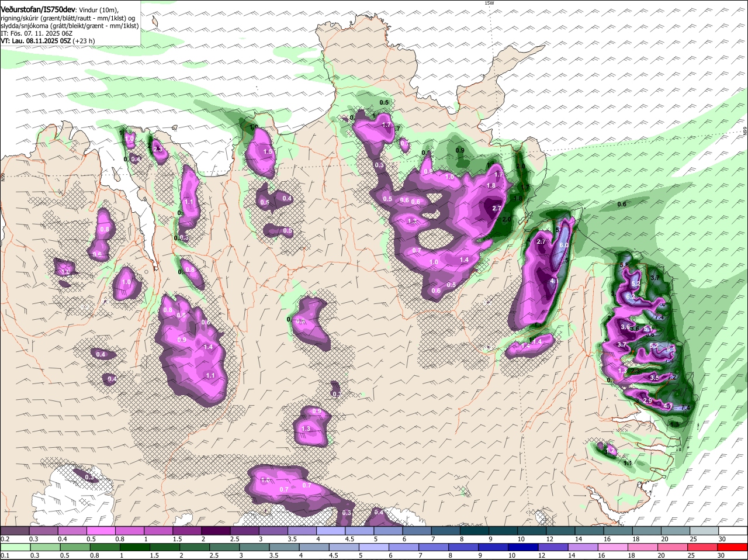Click the VT: Lau. 08.11.2025 05Z valid time

click(36, 41)
